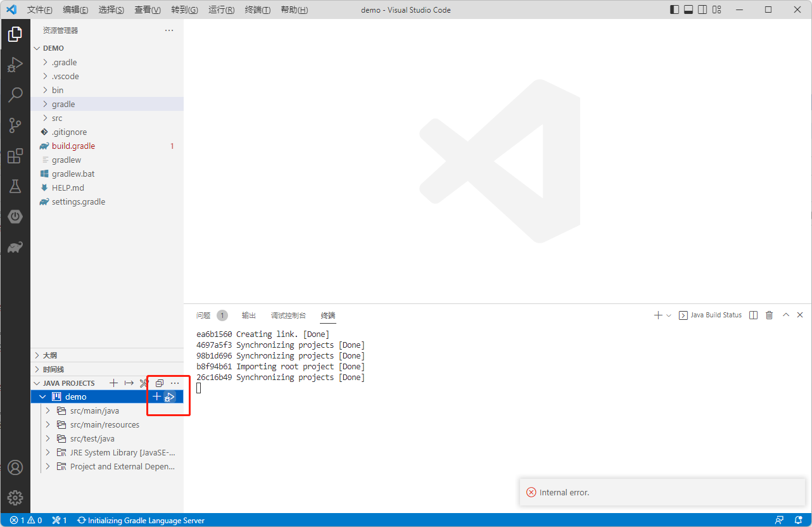The height and width of the screenshot is (527, 812).
Task: Click errors and warnings status indicator
Action: (x=26, y=520)
